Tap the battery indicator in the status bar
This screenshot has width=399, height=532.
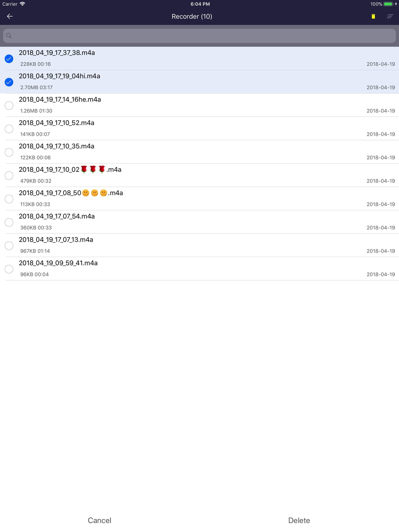coord(388,4)
